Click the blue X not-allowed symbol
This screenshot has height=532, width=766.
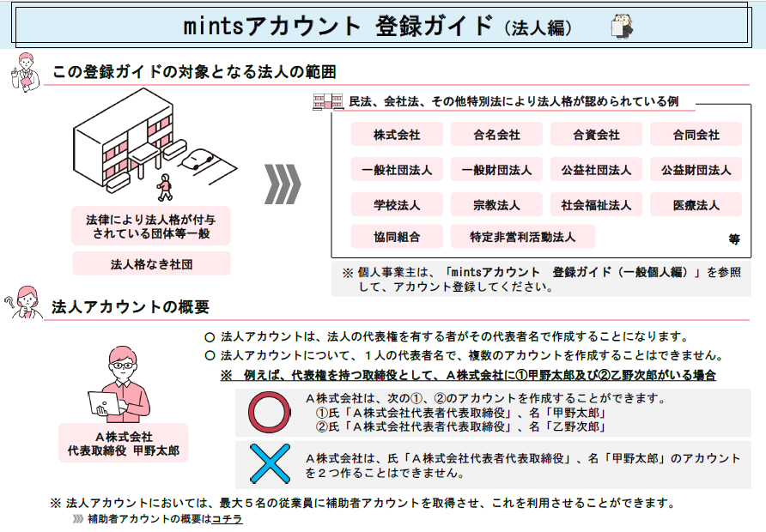click(x=269, y=463)
